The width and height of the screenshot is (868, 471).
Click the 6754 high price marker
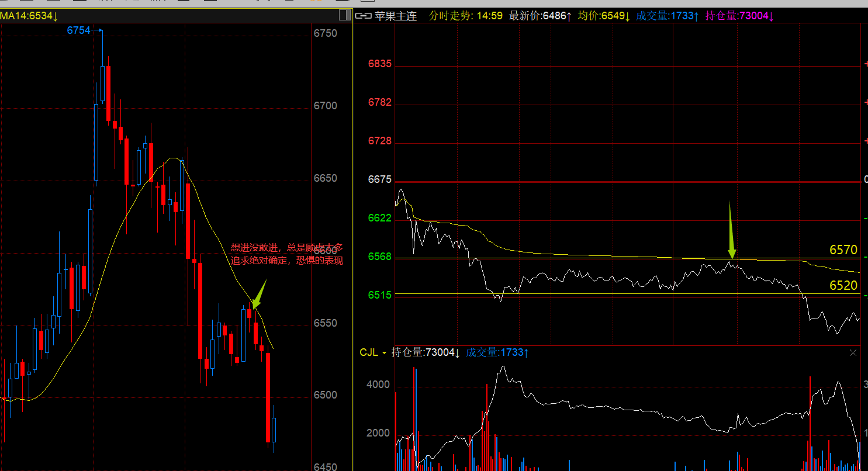[78, 30]
